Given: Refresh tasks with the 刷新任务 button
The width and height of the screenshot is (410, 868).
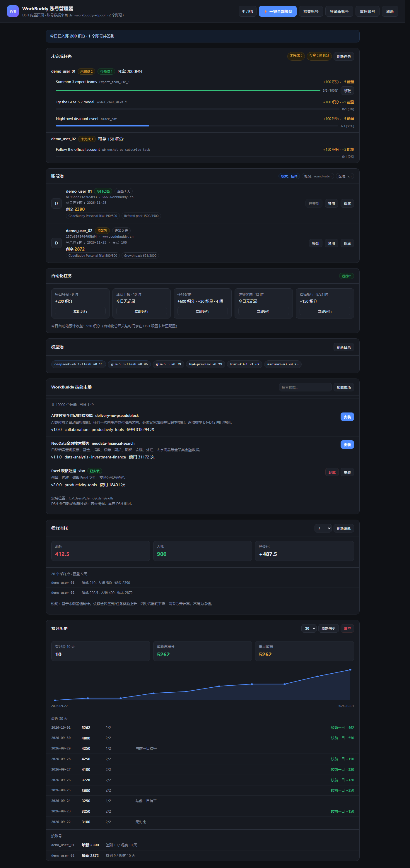Looking at the screenshot, I should 344,57.
